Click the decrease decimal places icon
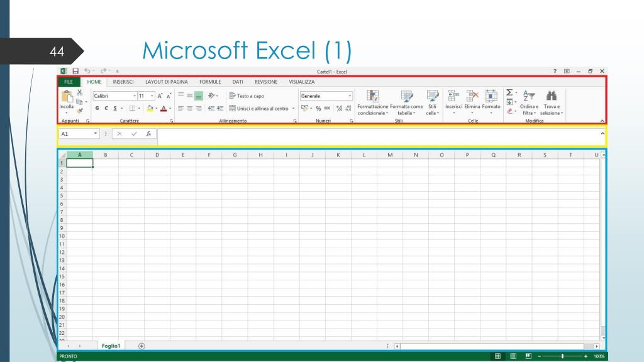The height and width of the screenshot is (362, 644). pos(348,108)
